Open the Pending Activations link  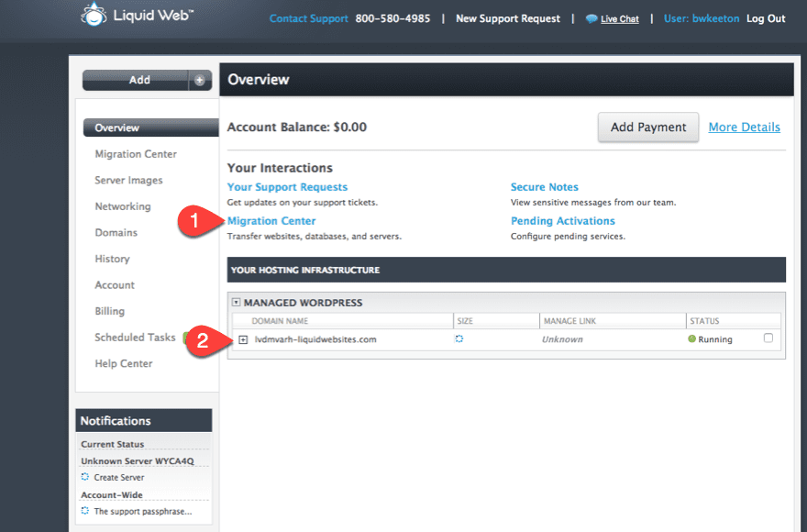point(562,221)
